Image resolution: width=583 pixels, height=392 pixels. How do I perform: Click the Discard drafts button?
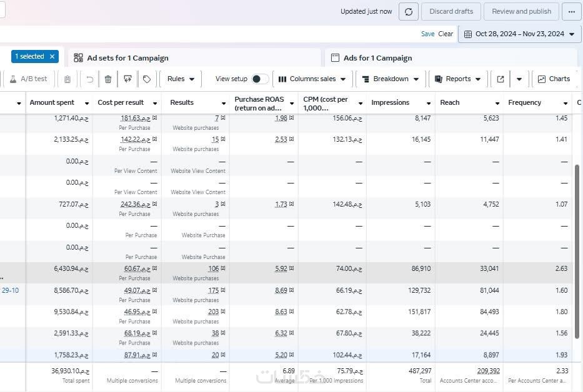(451, 11)
